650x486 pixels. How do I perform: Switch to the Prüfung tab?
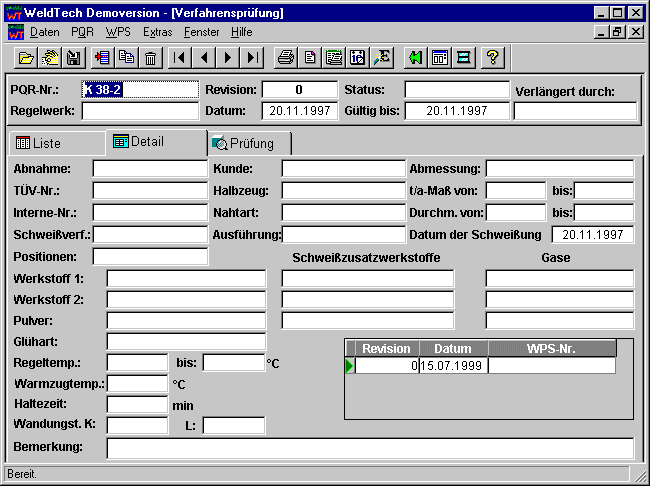250,143
